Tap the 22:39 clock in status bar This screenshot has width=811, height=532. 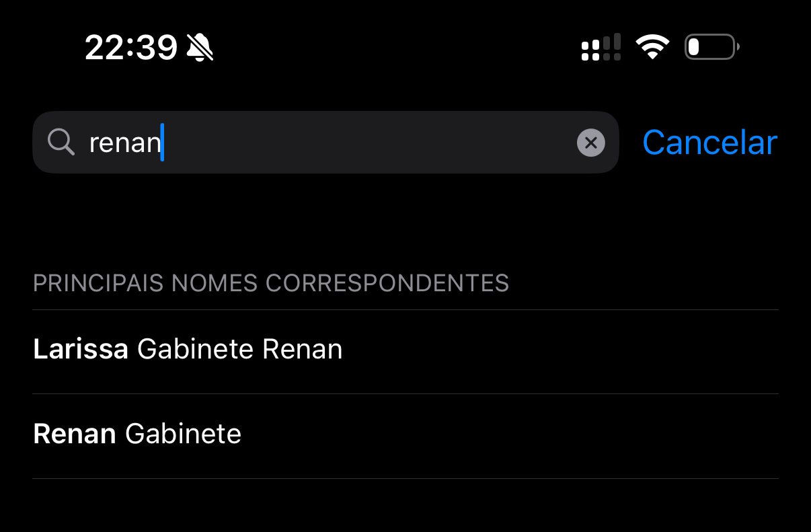click(130, 48)
